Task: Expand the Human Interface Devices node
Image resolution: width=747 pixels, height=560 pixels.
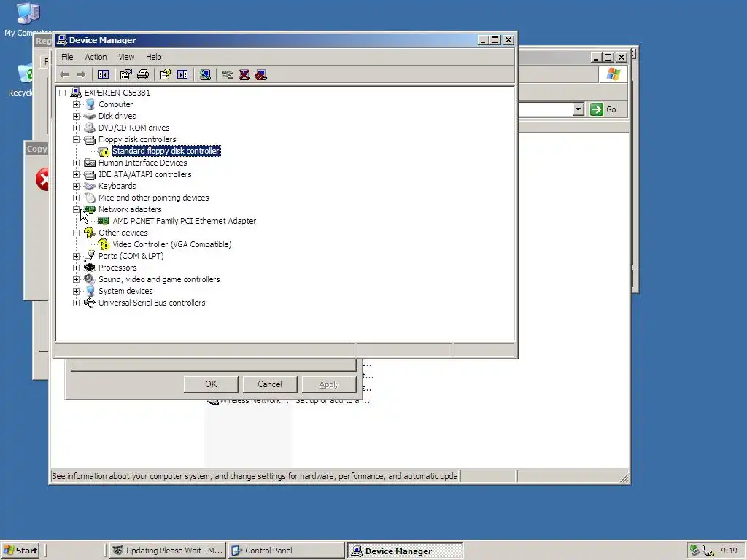Action: click(76, 163)
